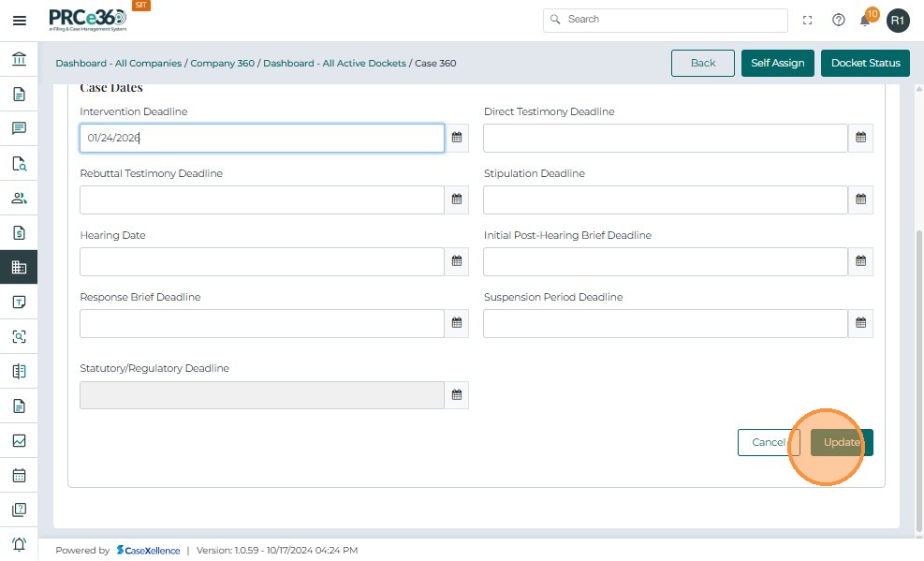Open the R1 user profile avatar
The image size is (924, 561).
point(898,20)
